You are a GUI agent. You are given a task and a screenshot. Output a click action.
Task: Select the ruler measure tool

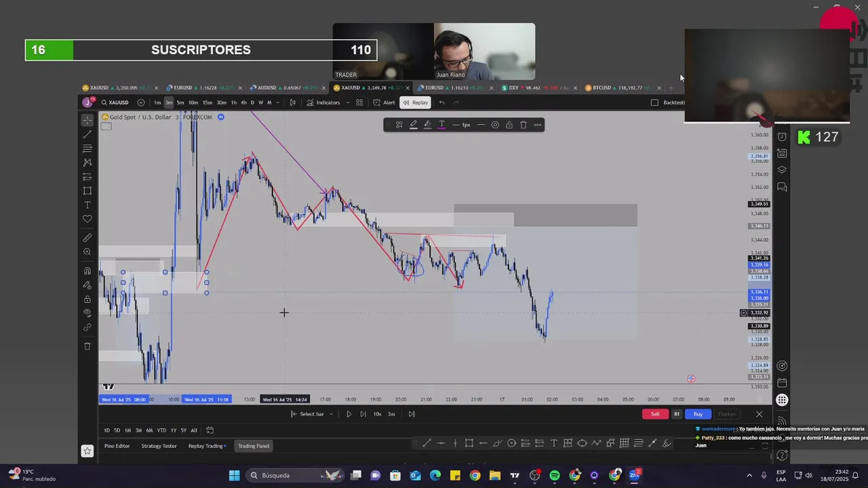(87, 238)
